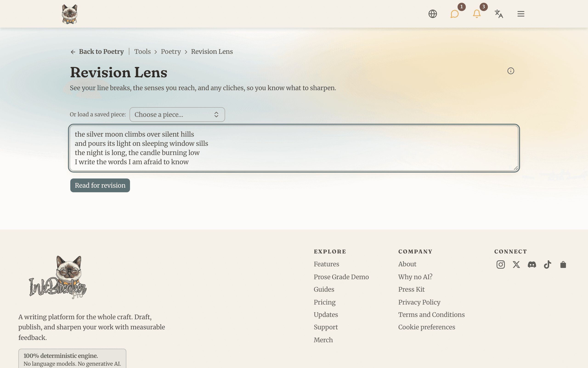Grab the textarea resize handle
The image size is (588, 368).
click(x=516, y=168)
